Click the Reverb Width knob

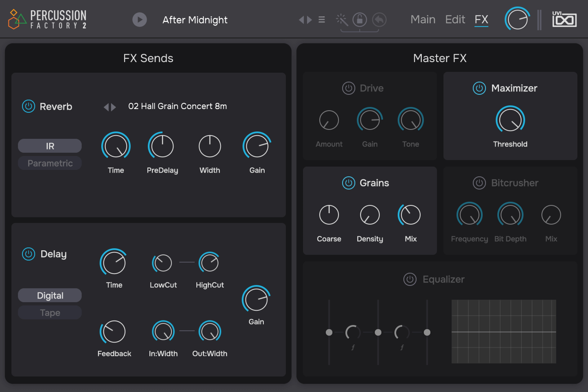210,146
